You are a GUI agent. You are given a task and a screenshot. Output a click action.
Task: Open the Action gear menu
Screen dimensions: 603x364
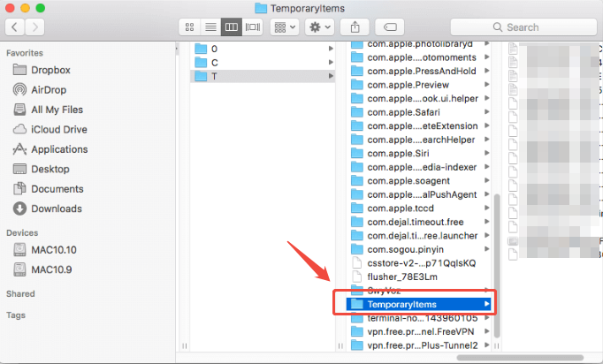(319, 27)
